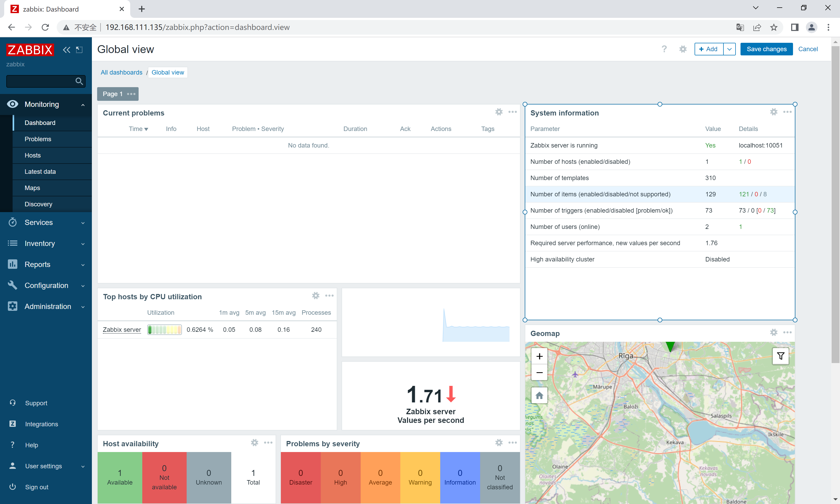Open Current problems widget three-dot menu
The width and height of the screenshot is (840, 504).
coord(512,112)
